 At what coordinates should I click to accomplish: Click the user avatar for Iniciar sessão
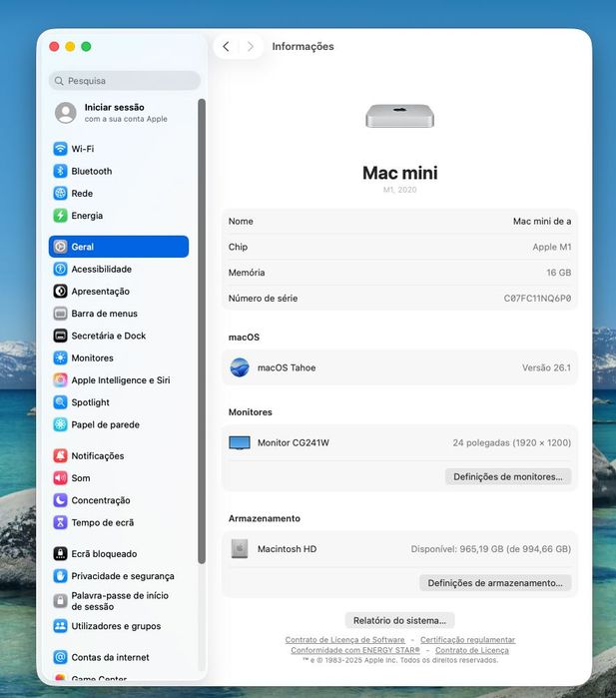point(66,113)
